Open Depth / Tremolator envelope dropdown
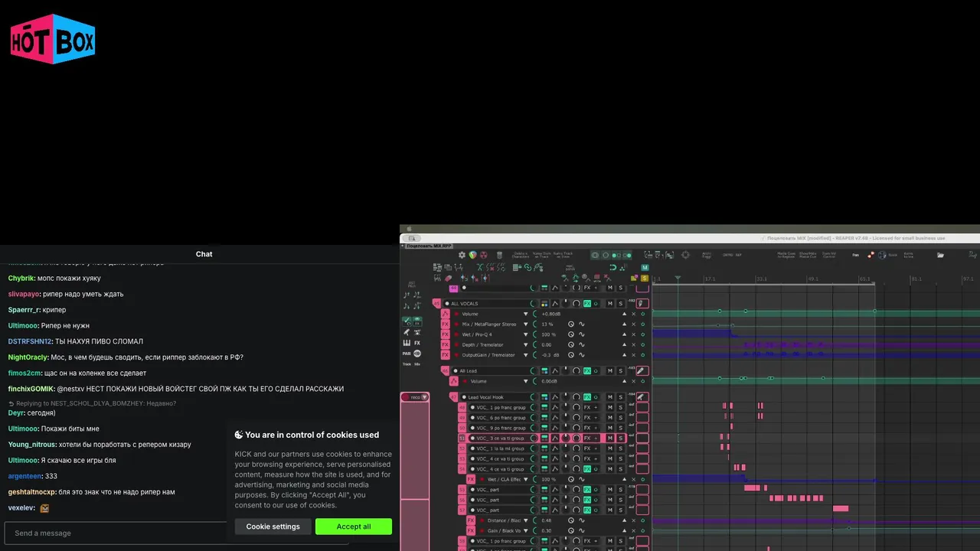 [x=525, y=344]
